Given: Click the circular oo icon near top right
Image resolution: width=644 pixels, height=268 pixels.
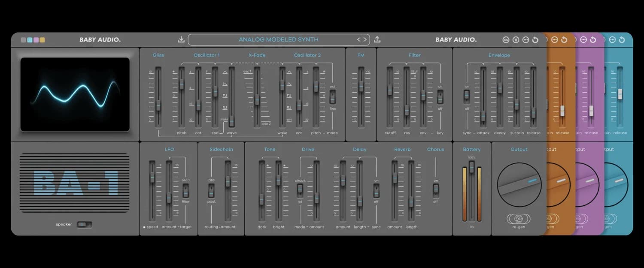Looking at the screenshot, I should [506, 39].
